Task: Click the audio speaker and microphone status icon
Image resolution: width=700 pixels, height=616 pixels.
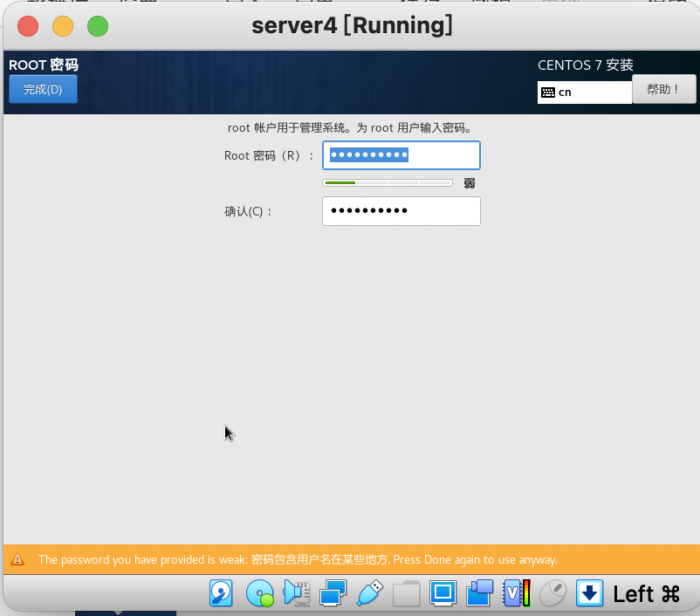Action: pos(297,593)
